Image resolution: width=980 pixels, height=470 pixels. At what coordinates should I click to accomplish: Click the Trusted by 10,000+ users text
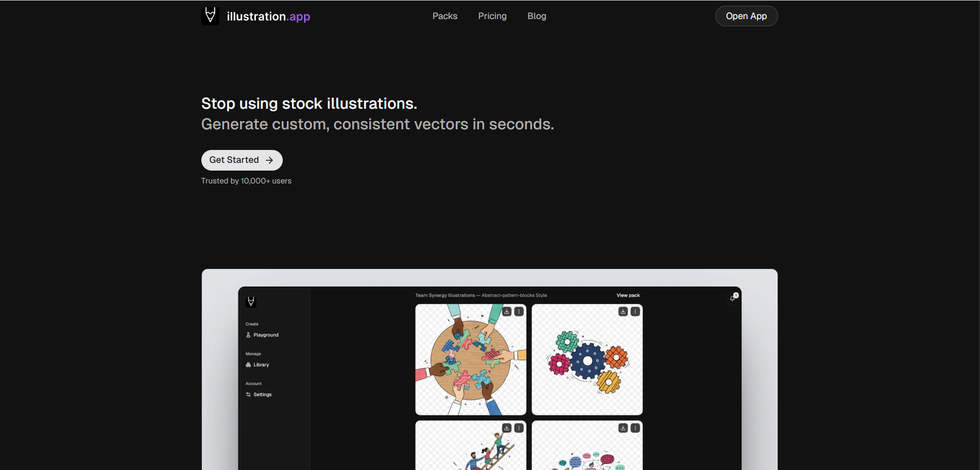tap(246, 181)
